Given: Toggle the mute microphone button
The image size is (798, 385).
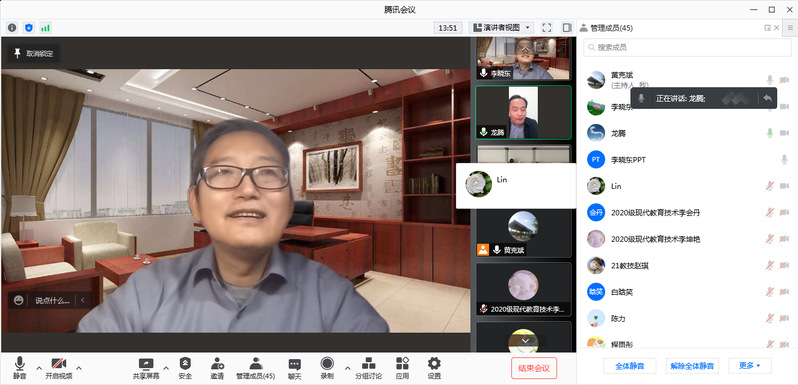Looking at the screenshot, I should [19, 368].
